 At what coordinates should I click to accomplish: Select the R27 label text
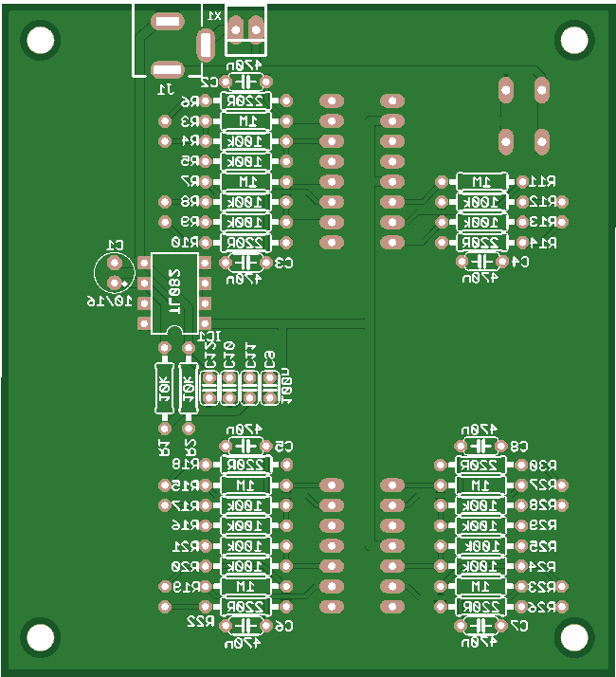(x=543, y=485)
